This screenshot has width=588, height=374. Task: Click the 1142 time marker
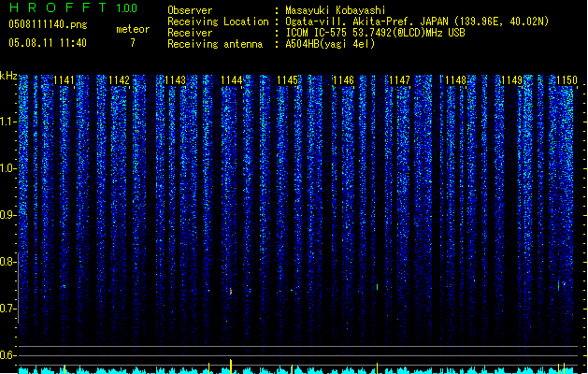click(x=120, y=80)
